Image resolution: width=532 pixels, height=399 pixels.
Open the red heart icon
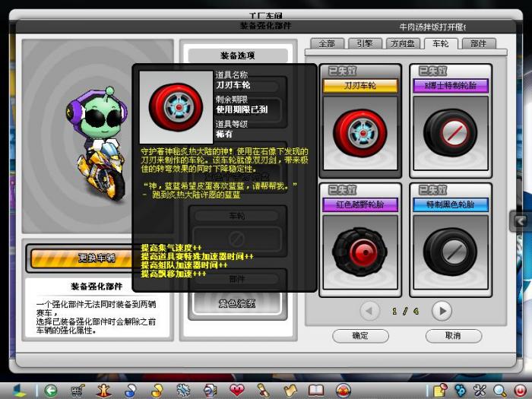click(236, 391)
